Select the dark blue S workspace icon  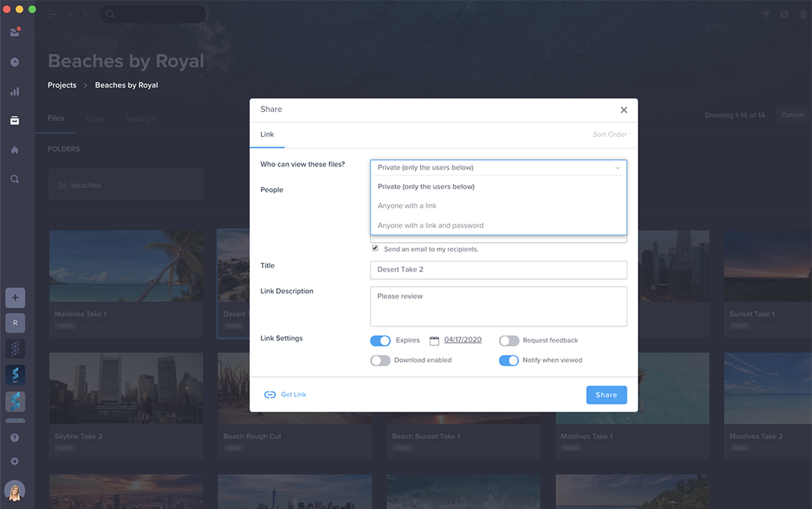click(x=15, y=375)
